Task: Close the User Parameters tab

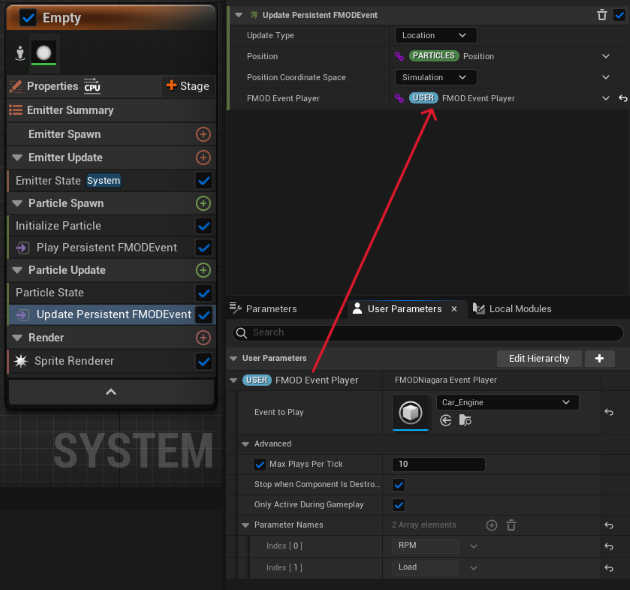Action: (x=454, y=309)
